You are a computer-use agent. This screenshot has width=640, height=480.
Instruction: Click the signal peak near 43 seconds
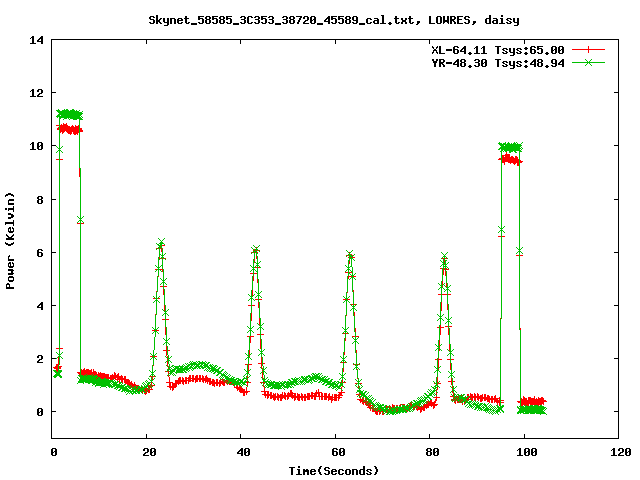(x=256, y=249)
